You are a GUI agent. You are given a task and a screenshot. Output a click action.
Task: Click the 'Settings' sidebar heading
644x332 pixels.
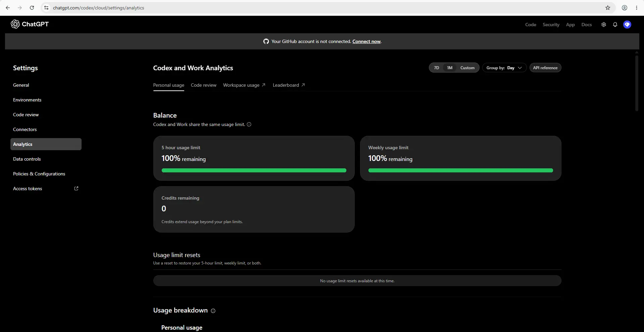click(26, 68)
